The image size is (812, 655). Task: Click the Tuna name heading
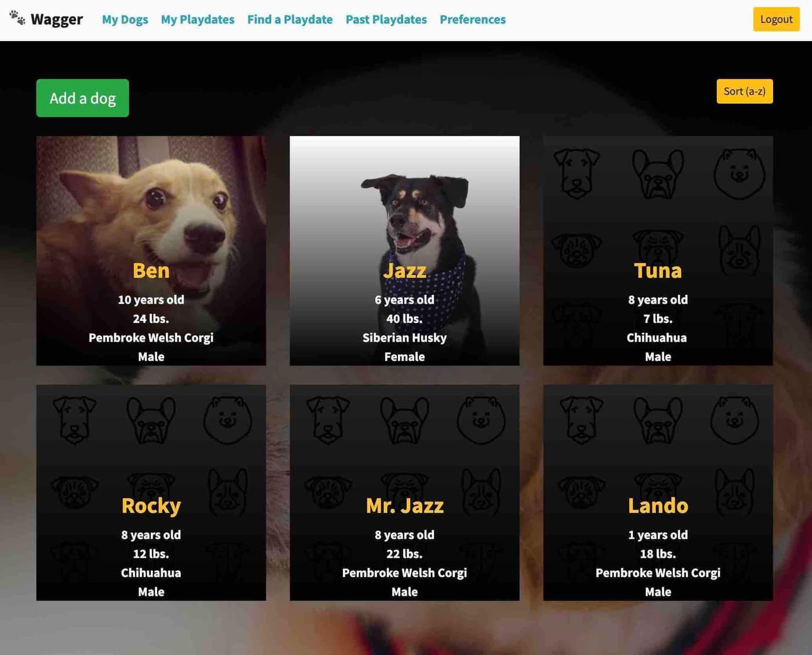click(658, 271)
